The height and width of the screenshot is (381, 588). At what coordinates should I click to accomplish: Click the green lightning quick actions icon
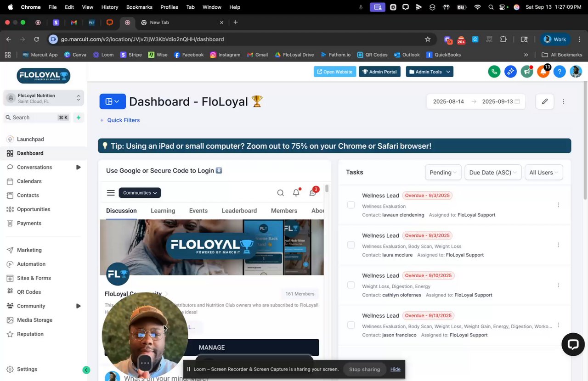click(x=79, y=118)
